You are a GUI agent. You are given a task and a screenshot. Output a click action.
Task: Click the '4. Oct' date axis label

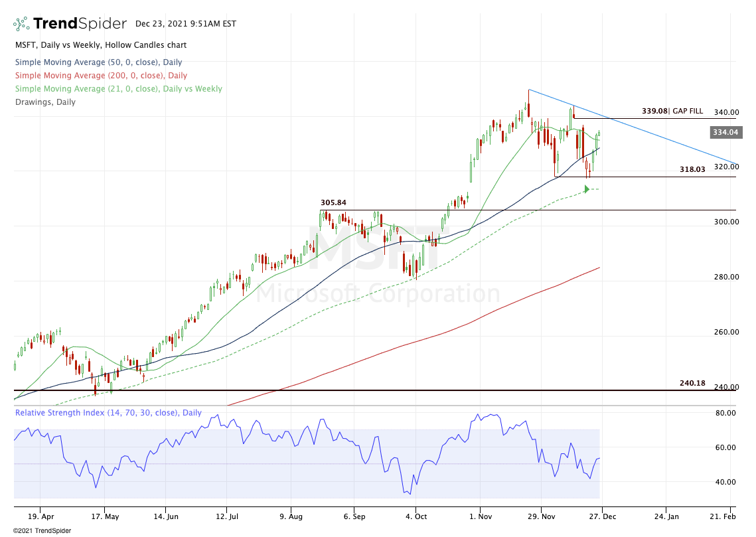[416, 516]
